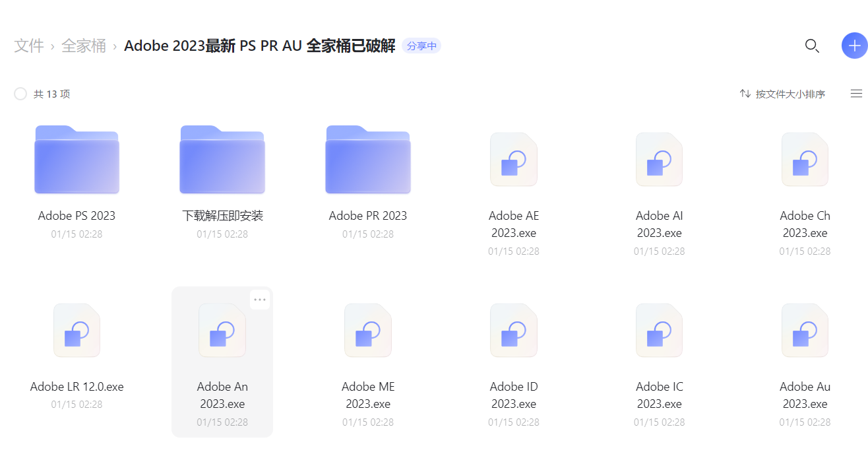Open more options for Adobe An 2023.exe
This screenshot has width=868, height=462.
260,300
